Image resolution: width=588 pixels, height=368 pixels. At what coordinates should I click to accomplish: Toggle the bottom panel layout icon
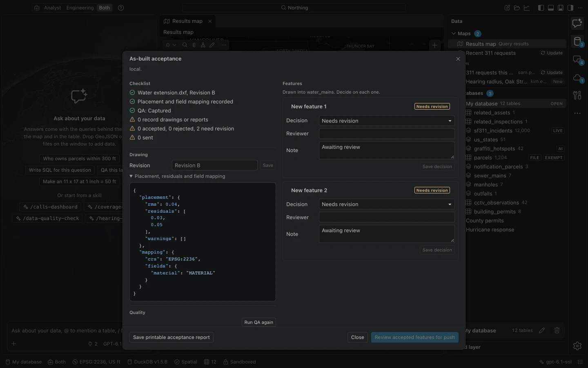(551, 8)
